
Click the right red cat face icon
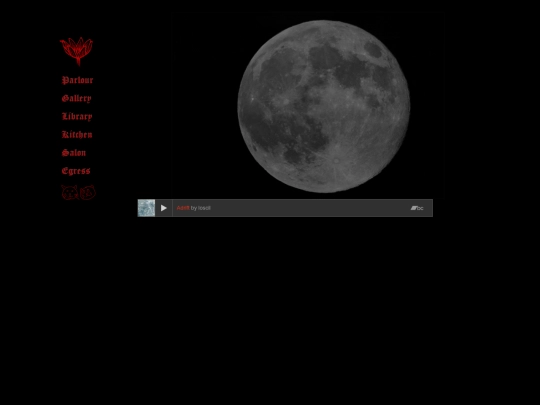click(x=87, y=193)
